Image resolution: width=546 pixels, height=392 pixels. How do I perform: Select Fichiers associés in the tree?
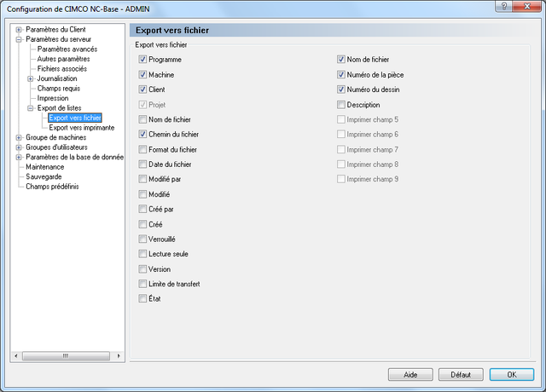click(x=62, y=68)
